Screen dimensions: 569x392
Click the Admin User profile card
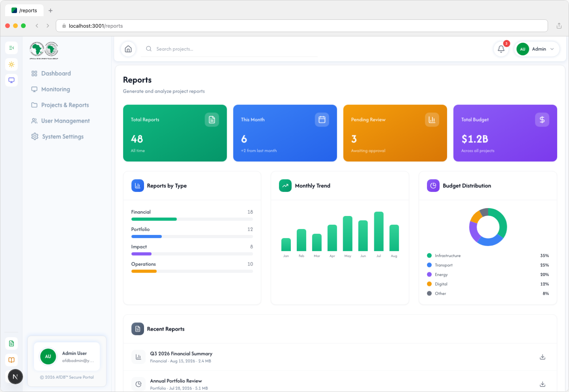(x=67, y=356)
